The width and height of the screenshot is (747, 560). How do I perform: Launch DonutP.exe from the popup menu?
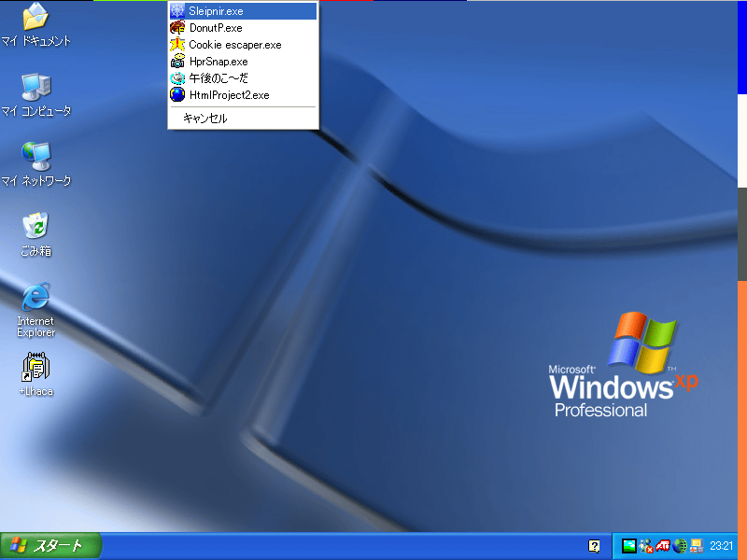pyautogui.click(x=243, y=28)
